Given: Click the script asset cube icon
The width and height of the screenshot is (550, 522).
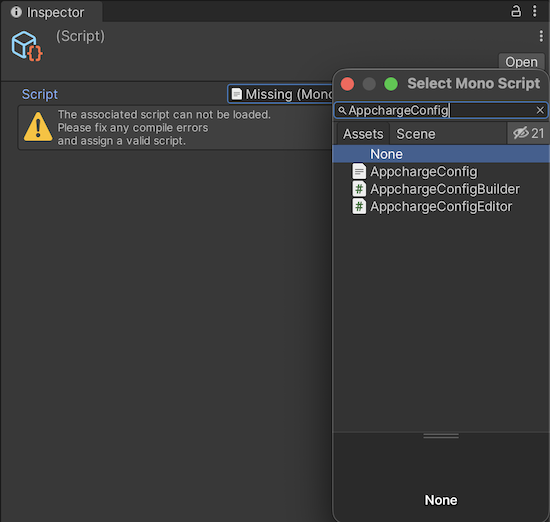Looking at the screenshot, I should tap(27, 46).
